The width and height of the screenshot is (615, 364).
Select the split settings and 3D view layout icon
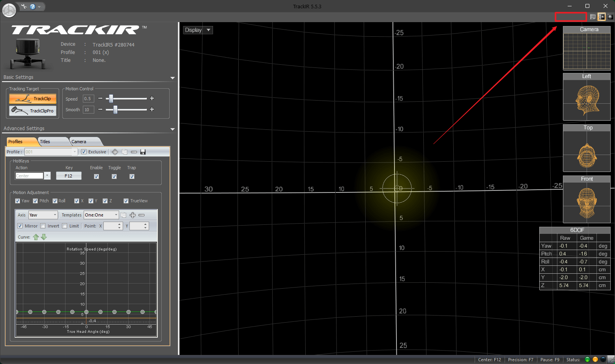(x=602, y=17)
